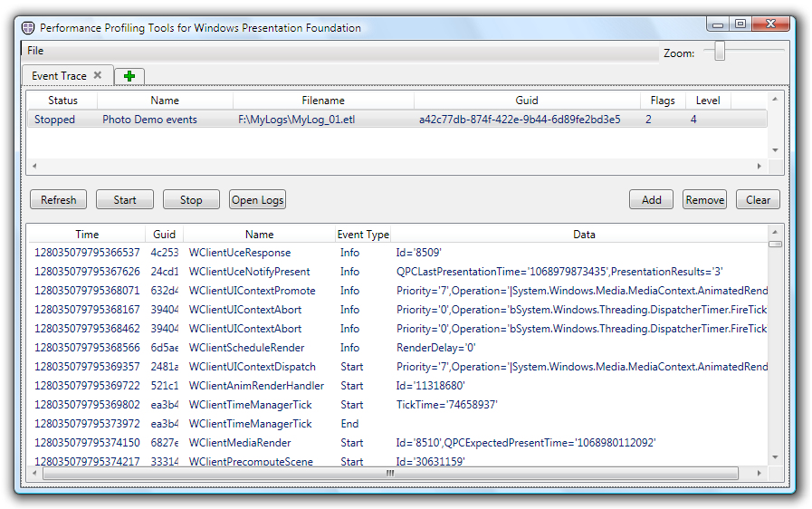Click the Stopped status cell
This screenshot has height=509, width=812.
[54, 120]
